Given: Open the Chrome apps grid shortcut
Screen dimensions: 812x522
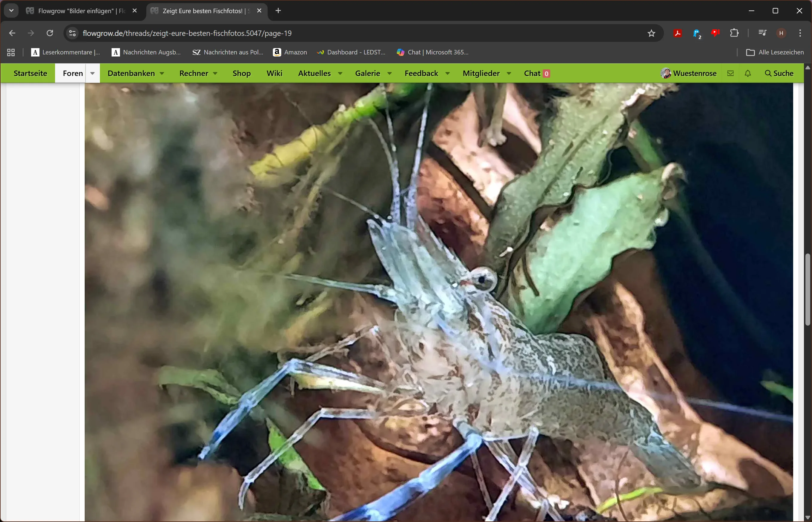Looking at the screenshot, I should click(11, 52).
